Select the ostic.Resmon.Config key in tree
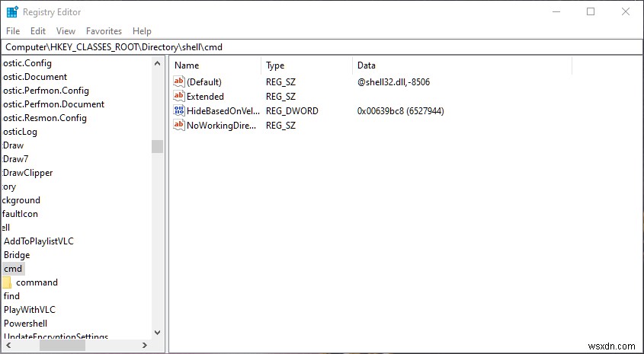The image size is (644, 354). click(44, 118)
